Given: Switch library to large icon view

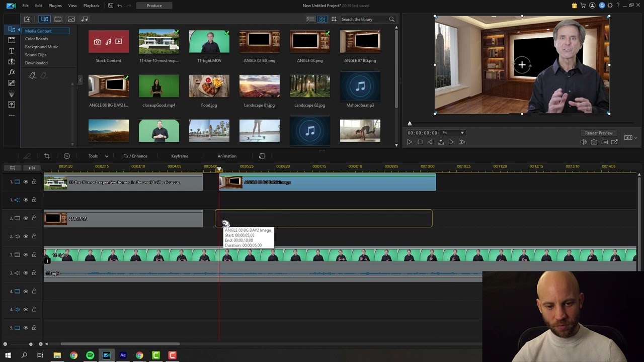Looking at the screenshot, I should (x=322, y=19).
